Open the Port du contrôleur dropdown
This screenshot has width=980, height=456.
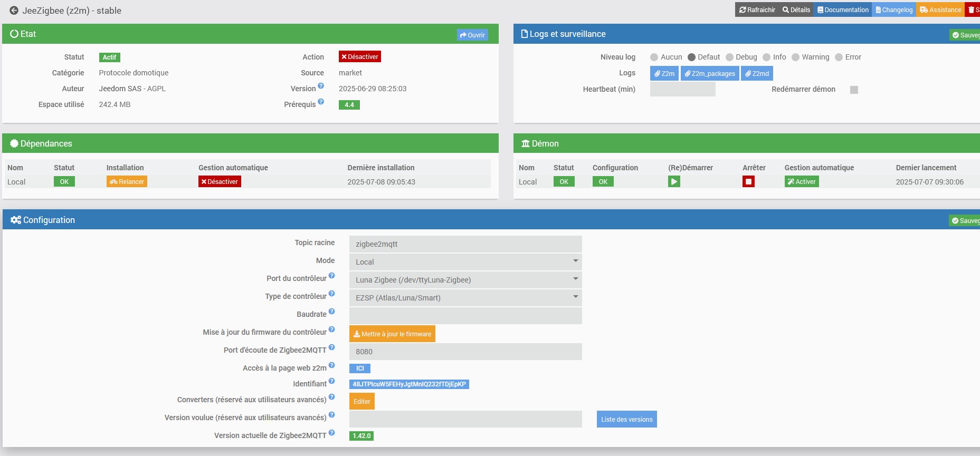tap(465, 280)
